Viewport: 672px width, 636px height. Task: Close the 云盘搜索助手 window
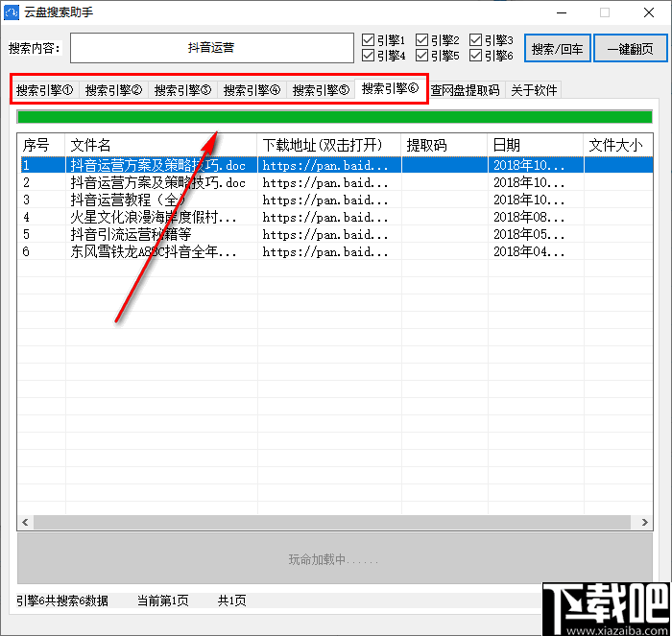tap(649, 12)
